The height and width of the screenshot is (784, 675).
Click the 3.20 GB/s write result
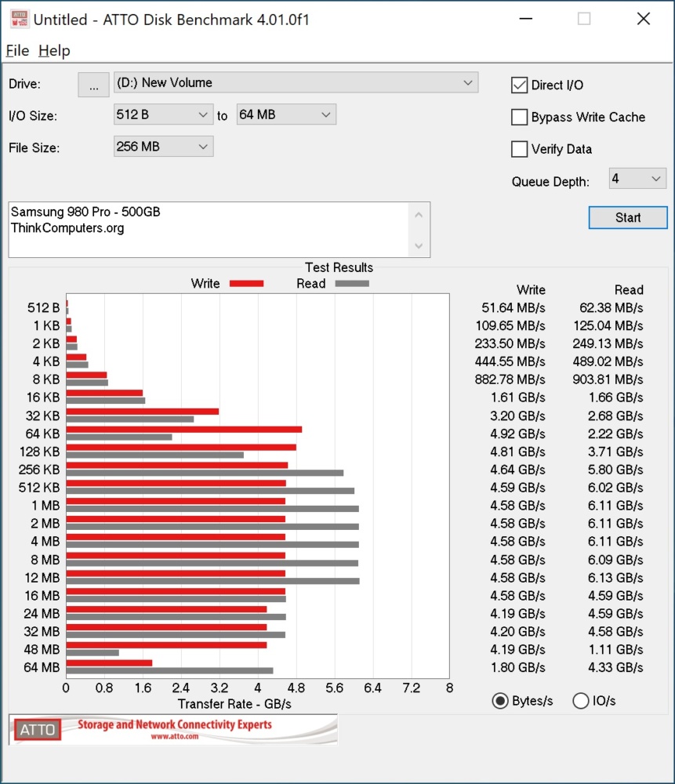point(517,416)
